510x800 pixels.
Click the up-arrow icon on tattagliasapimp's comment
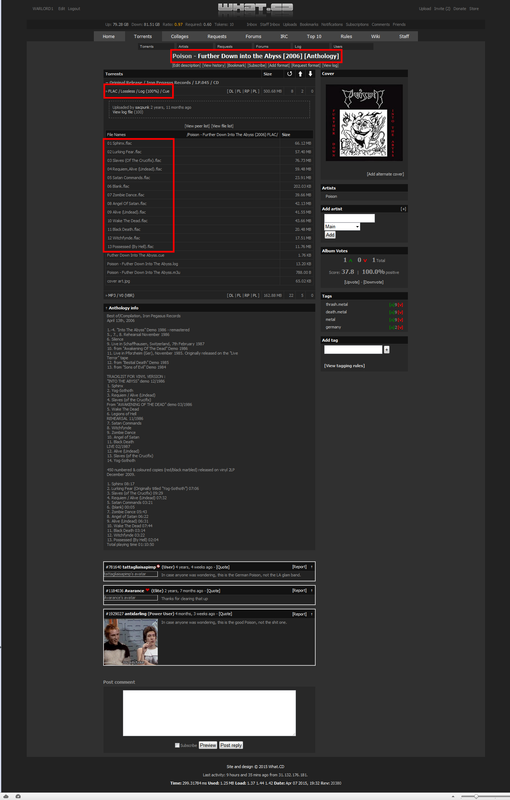pos(312,567)
